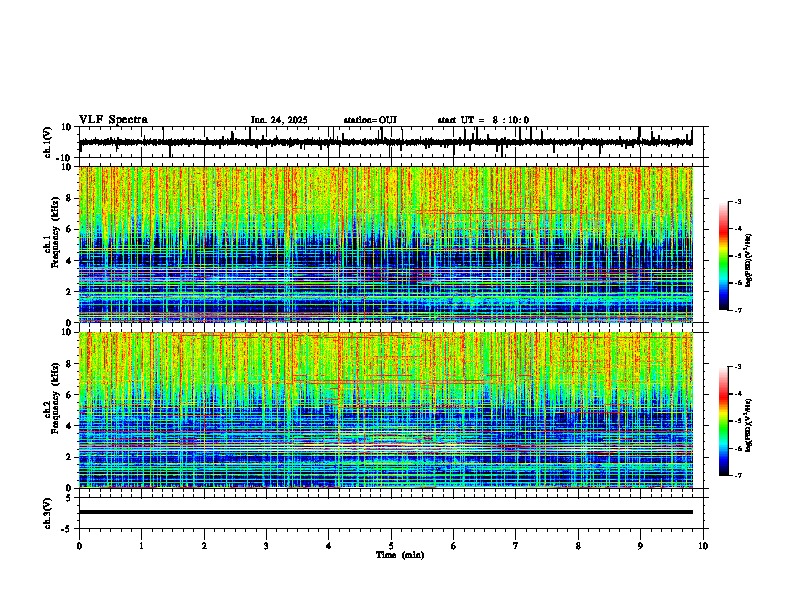Screen dimensions: 792x612
Task: Click the "10" tick on the time axis
Action: pos(703,546)
